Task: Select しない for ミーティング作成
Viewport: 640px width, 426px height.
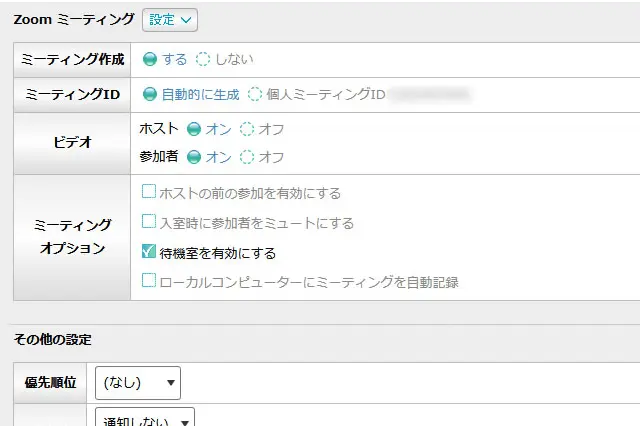Action: tap(203, 59)
